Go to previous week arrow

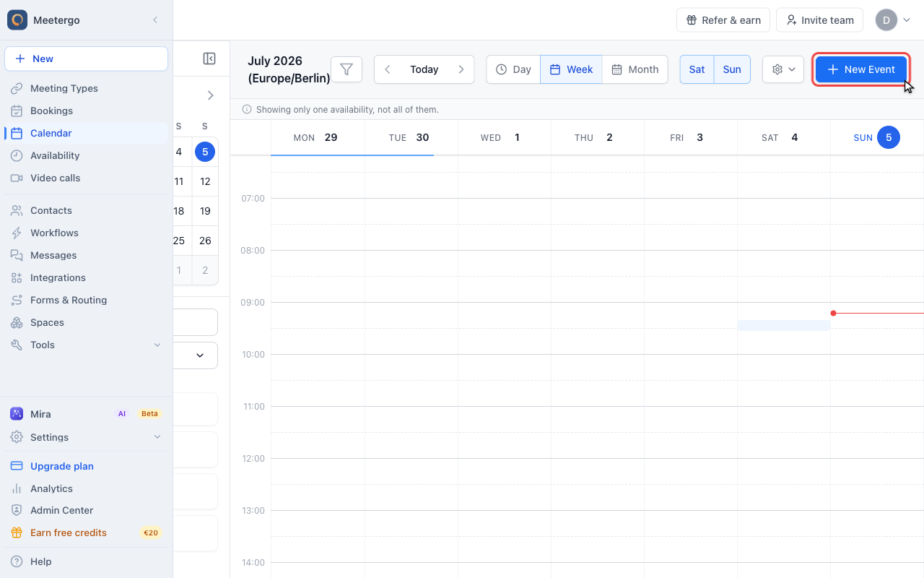click(x=388, y=69)
